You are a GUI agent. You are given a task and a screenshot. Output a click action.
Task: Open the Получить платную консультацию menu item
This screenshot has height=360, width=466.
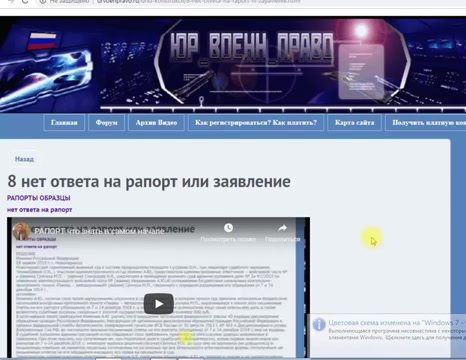tap(426, 123)
